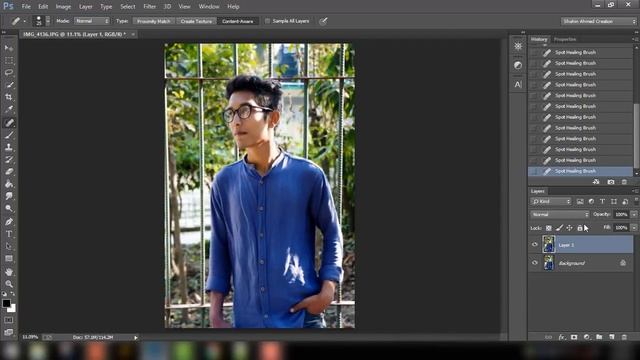Viewport: 640px width, 360px height.
Task: Toggle filter for type layers
Action: pos(602,202)
